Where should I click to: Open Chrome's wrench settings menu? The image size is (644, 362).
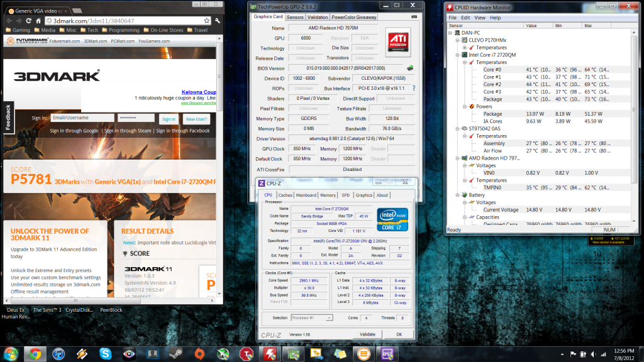(x=218, y=21)
